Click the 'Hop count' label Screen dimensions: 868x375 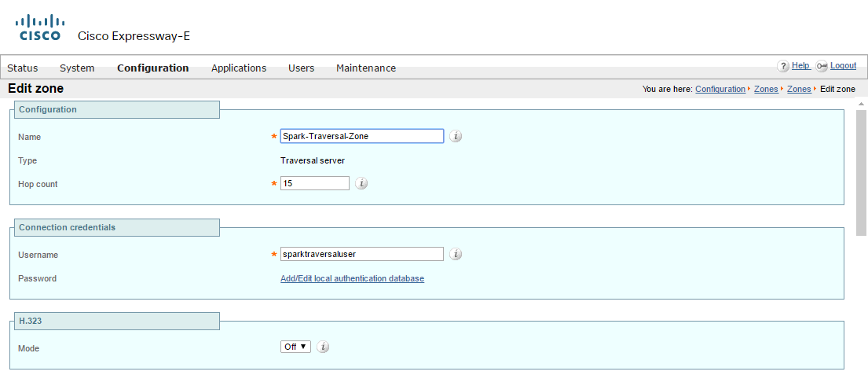click(x=38, y=184)
